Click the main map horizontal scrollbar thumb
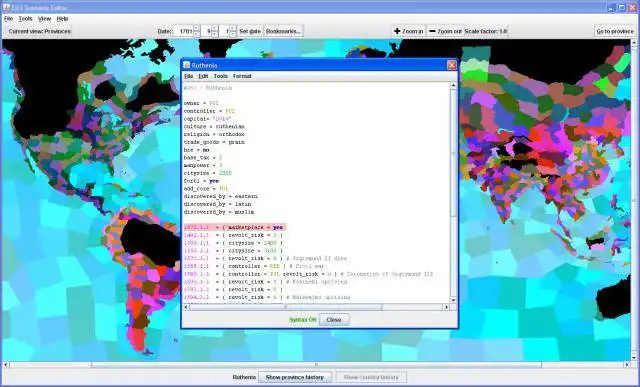 (x=316, y=365)
